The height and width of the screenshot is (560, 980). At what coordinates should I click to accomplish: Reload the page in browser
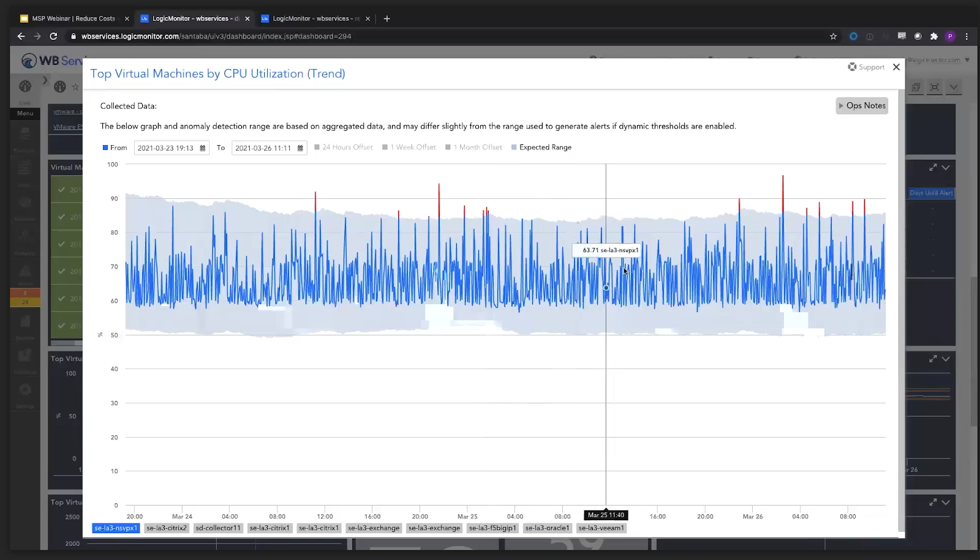53,37
